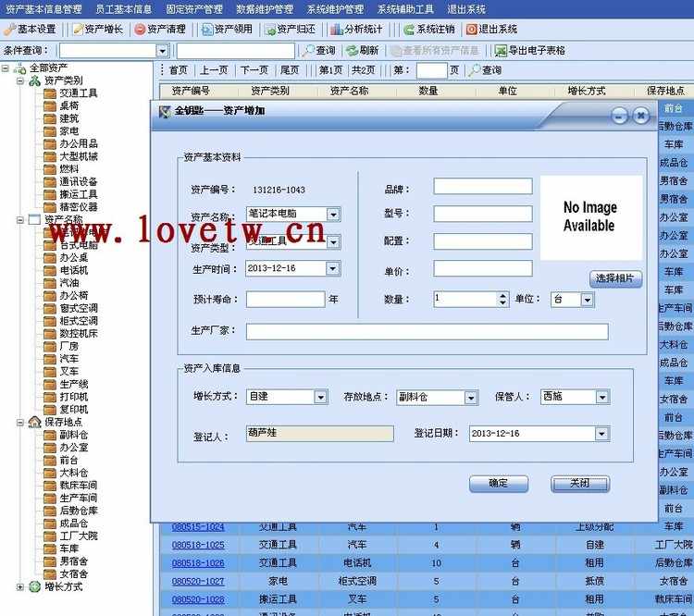Select the 办公用品 folder in the tree
Viewport: 694px width, 616px height.
71,143
